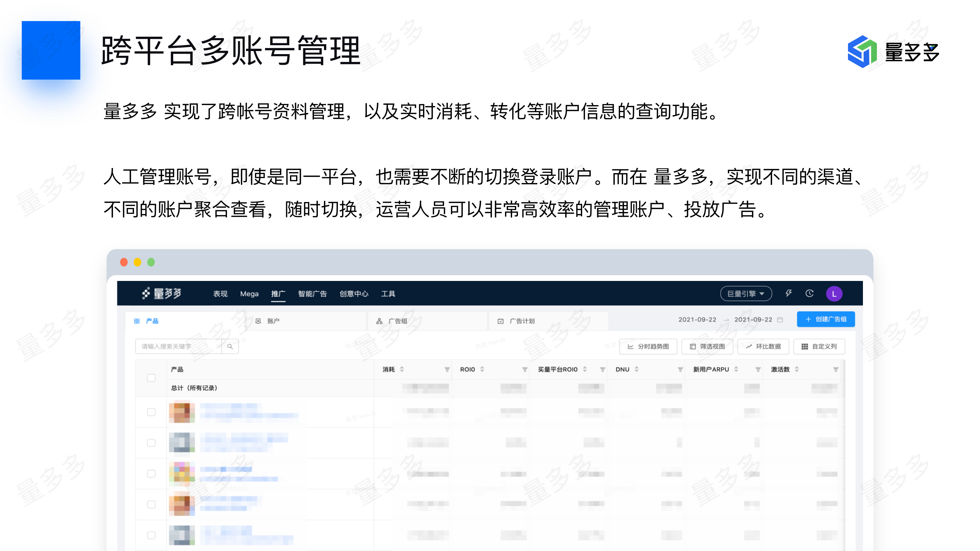980x551 pixels.
Task: Toggle the select-all checkbox in table header
Action: tap(151, 378)
